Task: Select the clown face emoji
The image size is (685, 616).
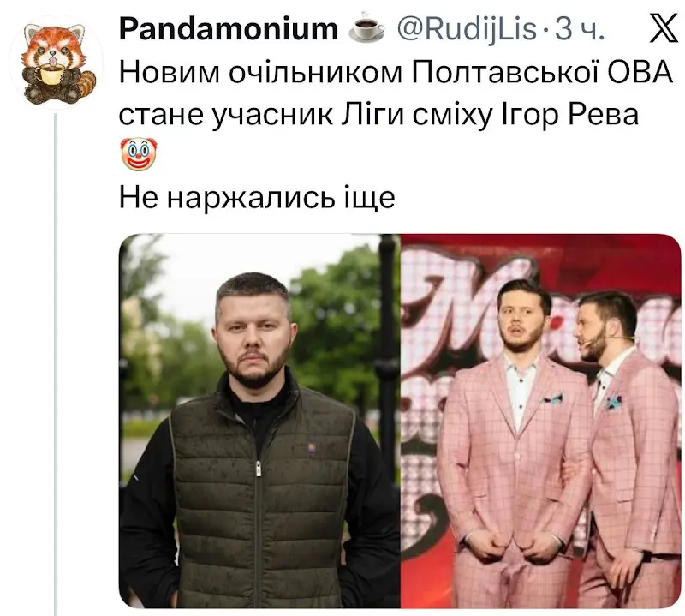Action: point(138,154)
